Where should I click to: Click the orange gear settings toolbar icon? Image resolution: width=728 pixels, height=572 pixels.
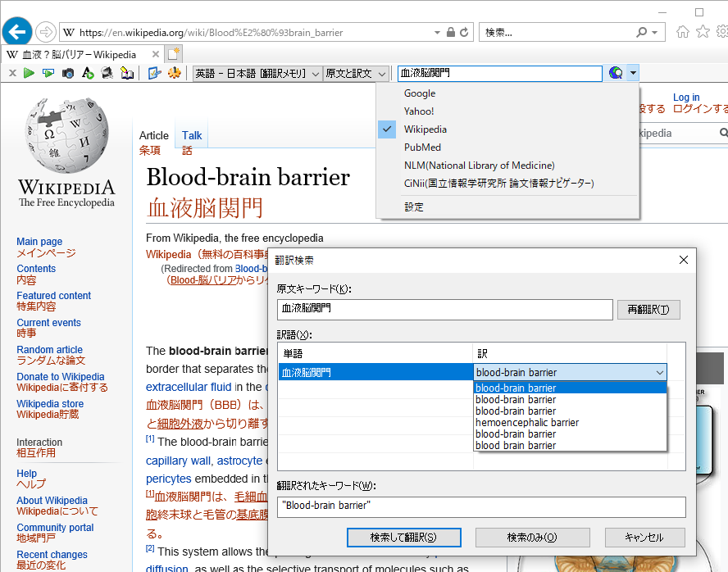(x=174, y=73)
